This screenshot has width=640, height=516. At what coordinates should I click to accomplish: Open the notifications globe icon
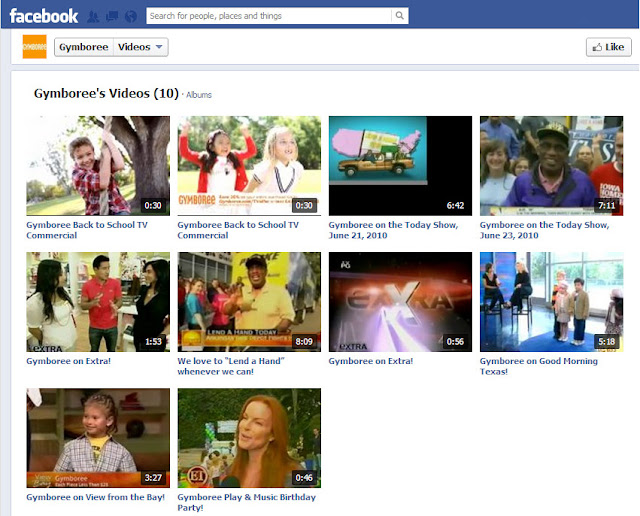pyautogui.click(x=130, y=16)
